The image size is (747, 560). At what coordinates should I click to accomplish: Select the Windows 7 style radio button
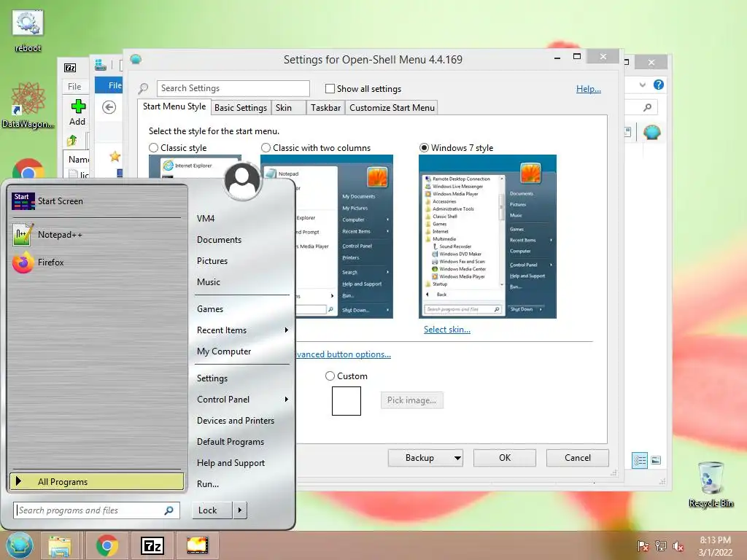pos(424,147)
